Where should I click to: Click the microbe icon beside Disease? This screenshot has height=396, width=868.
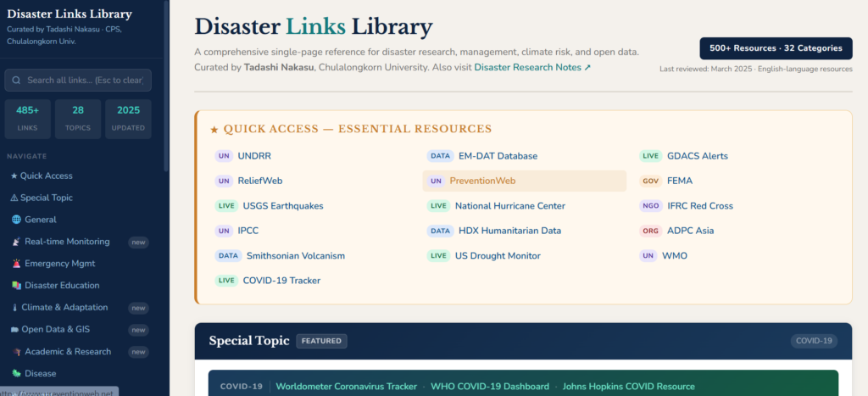click(16, 374)
